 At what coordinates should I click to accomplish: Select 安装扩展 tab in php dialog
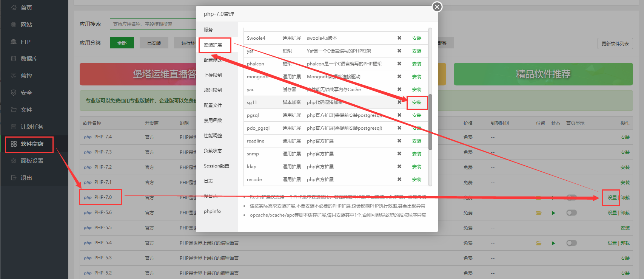coord(213,45)
